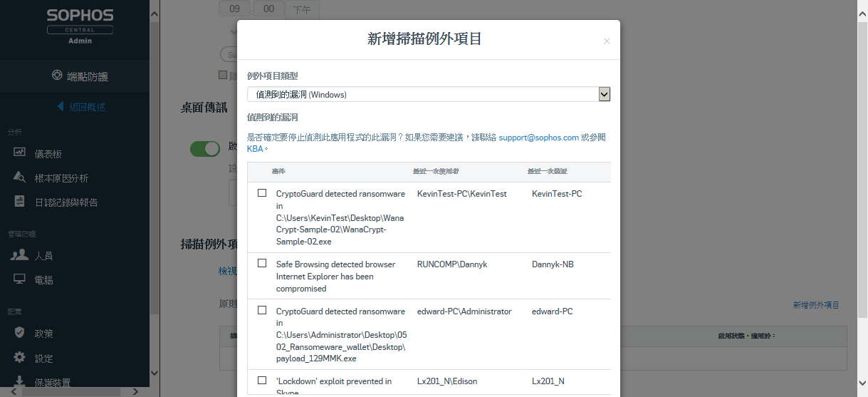The width and height of the screenshot is (868, 397).
Task: Check the 'Lockdown' exploit Skype row checkbox
Action: coord(262,380)
